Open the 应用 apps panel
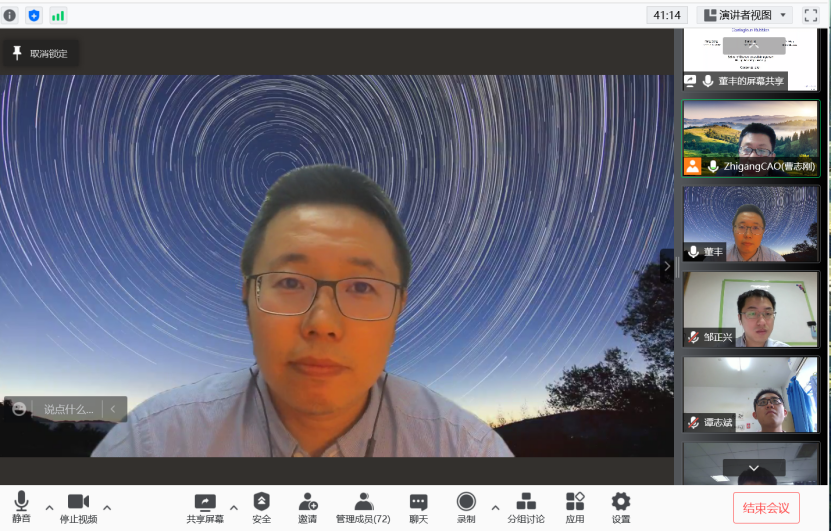The width and height of the screenshot is (831, 531). click(x=575, y=507)
